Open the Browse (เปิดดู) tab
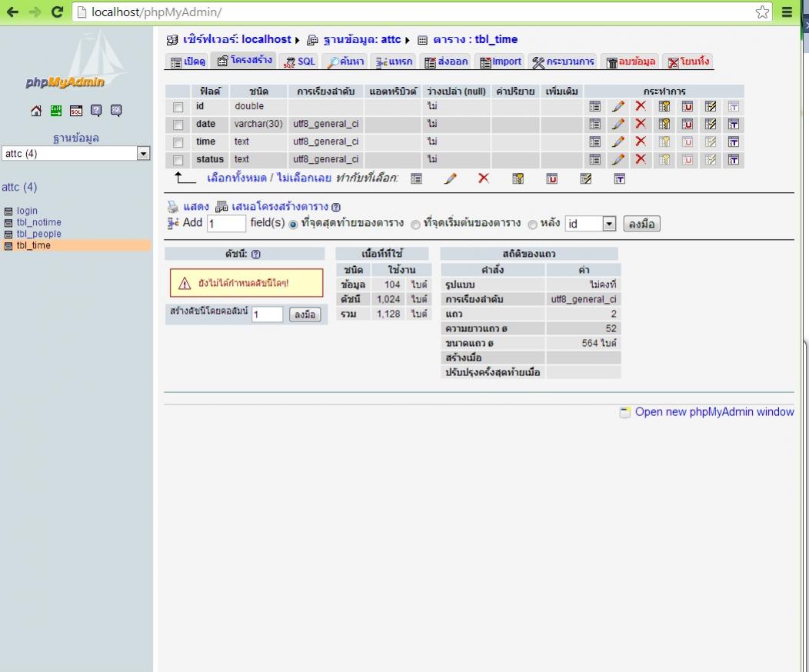This screenshot has height=672, width=809. point(188,62)
